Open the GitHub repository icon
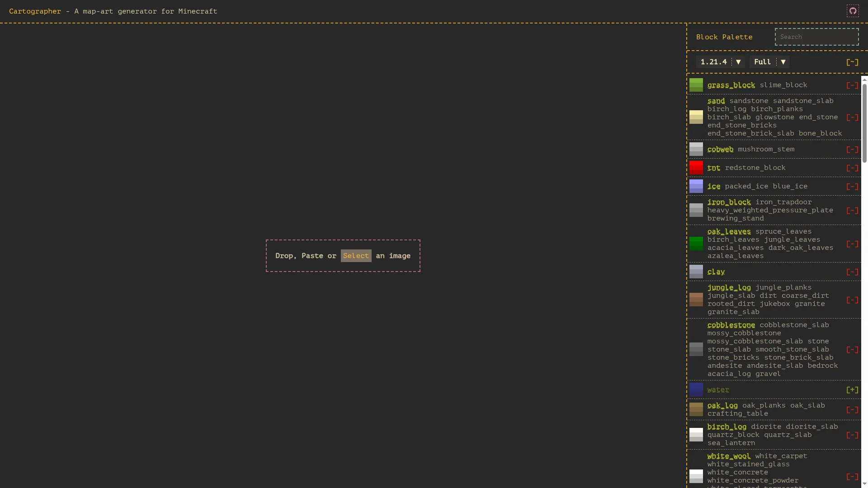868x488 pixels. coord(853,11)
